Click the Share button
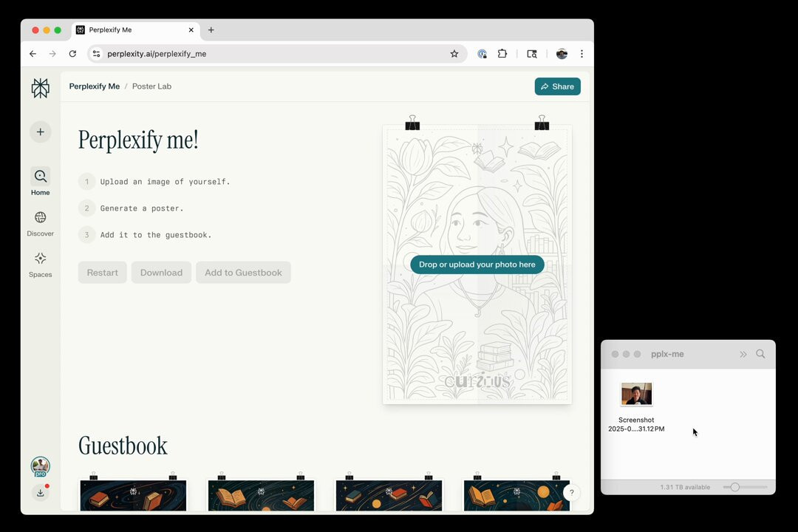 (x=557, y=86)
